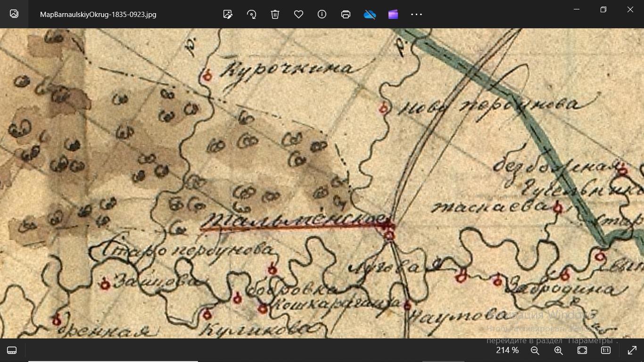
Task: Print the map image
Action: coord(346,14)
